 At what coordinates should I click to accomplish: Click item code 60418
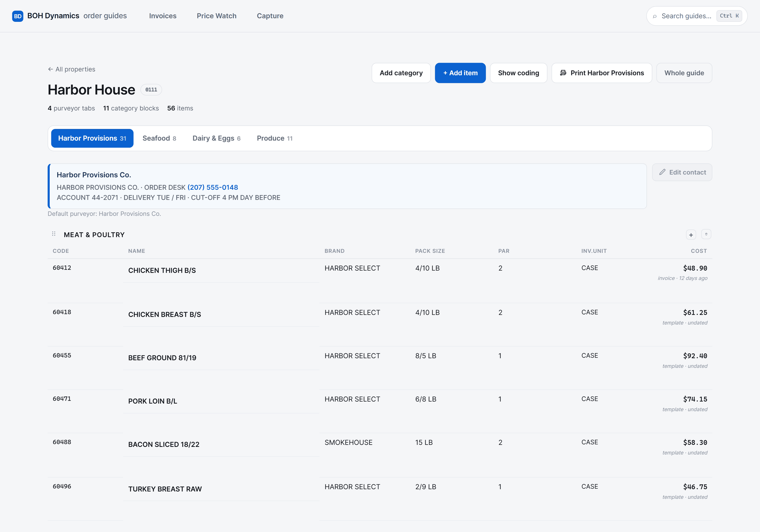62,312
